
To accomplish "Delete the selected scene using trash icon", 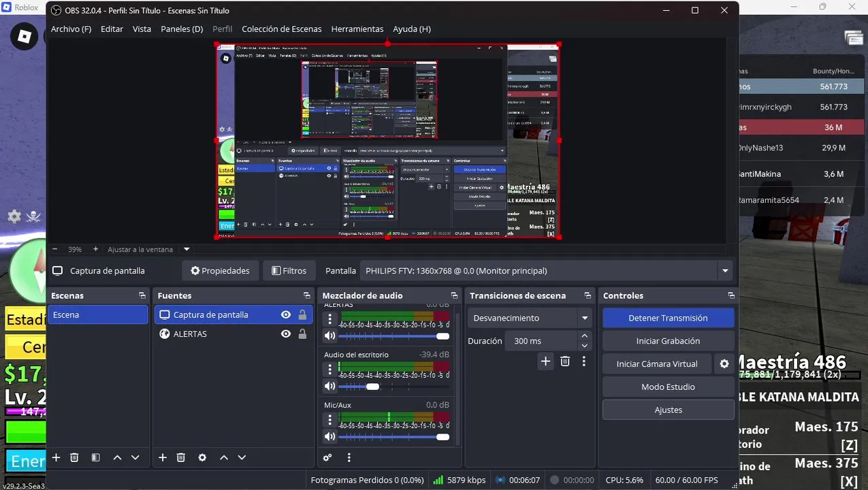I will [75, 458].
